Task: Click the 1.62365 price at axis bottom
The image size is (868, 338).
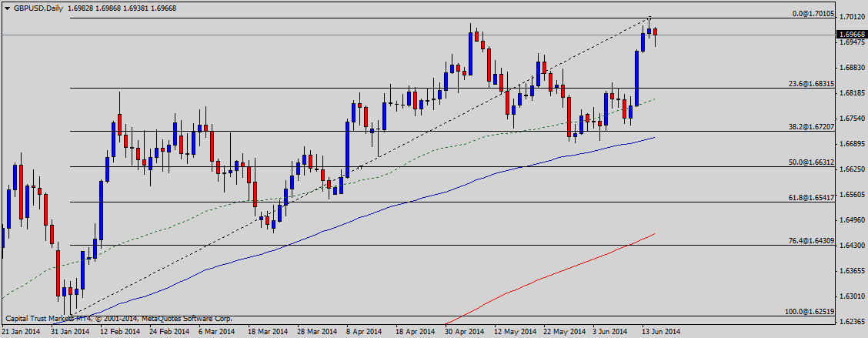Action: (x=852, y=322)
